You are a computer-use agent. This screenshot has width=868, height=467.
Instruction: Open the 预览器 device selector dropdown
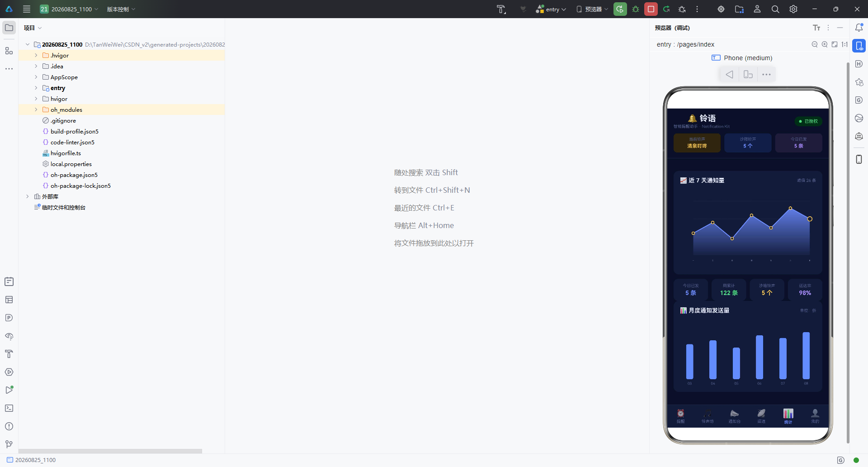click(x=592, y=9)
